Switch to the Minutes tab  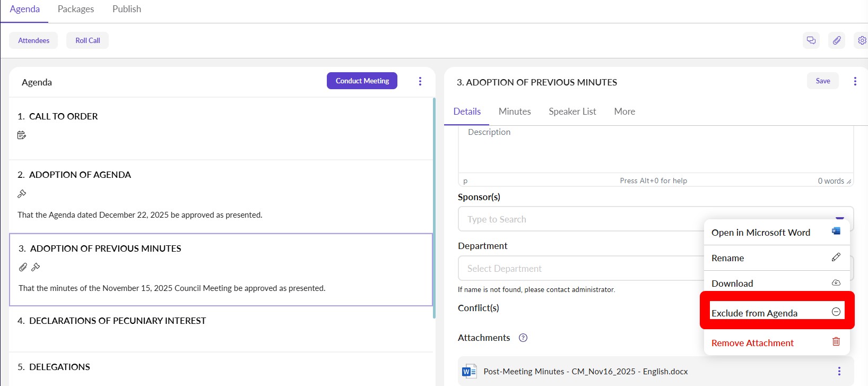[x=515, y=111]
